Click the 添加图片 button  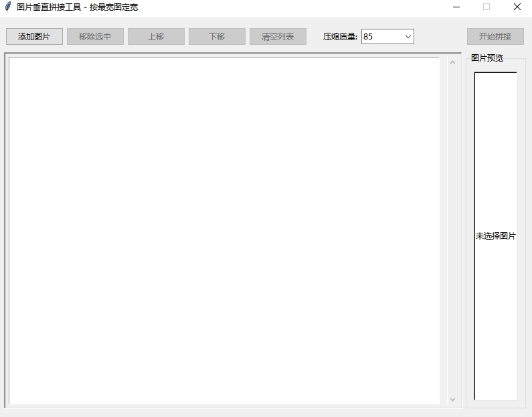pyautogui.click(x=34, y=37)
